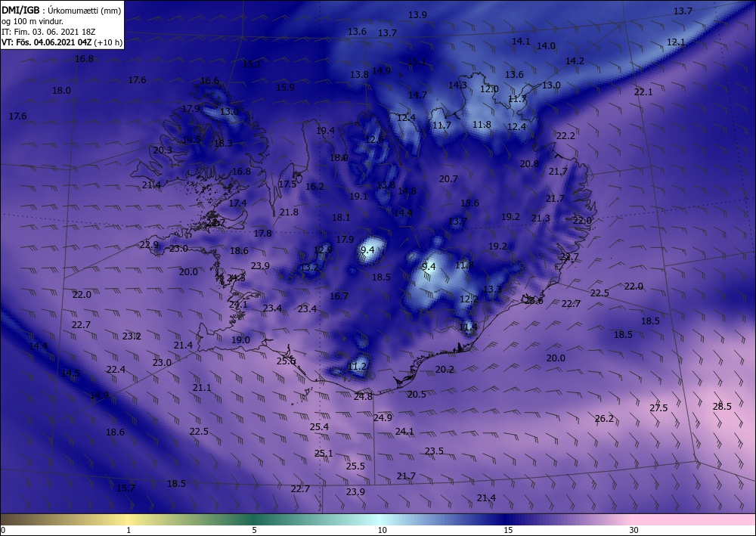Click the 24.8 value on the south coast

(363, 397)
